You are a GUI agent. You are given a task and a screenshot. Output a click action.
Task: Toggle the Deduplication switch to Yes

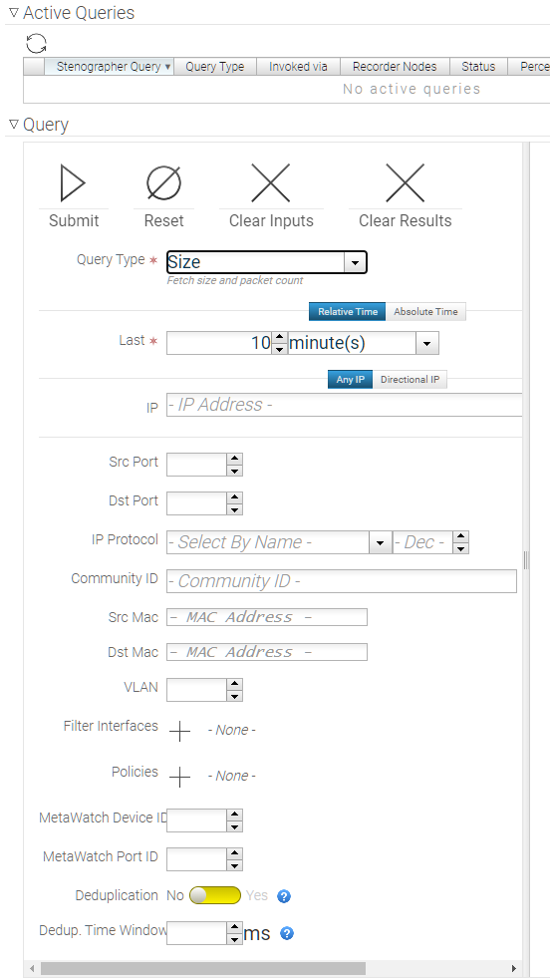[215, 895]
